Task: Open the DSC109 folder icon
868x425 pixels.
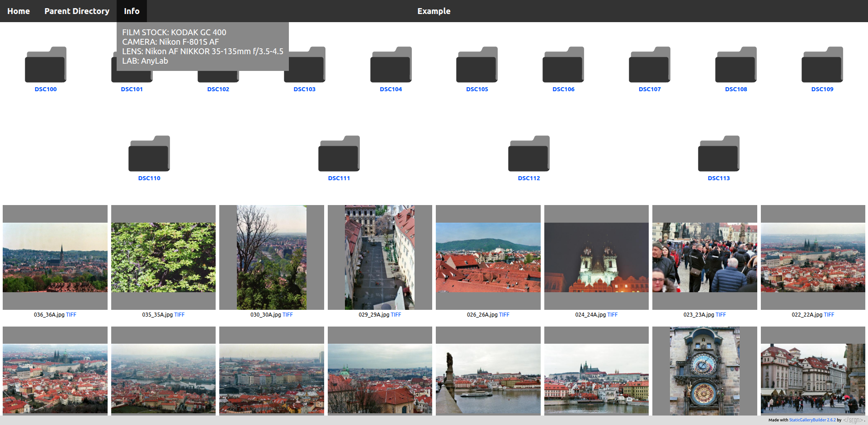Action: coord(822,65)
